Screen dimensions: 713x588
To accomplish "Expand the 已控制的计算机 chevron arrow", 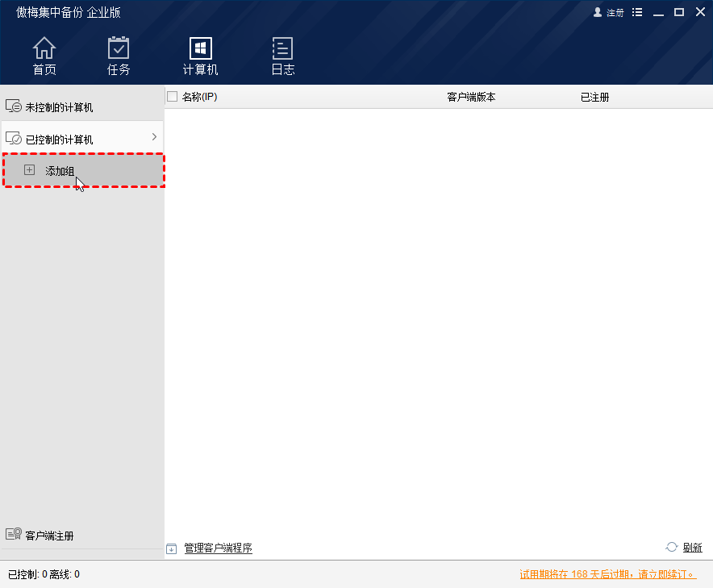I will (x=154, y=137).
